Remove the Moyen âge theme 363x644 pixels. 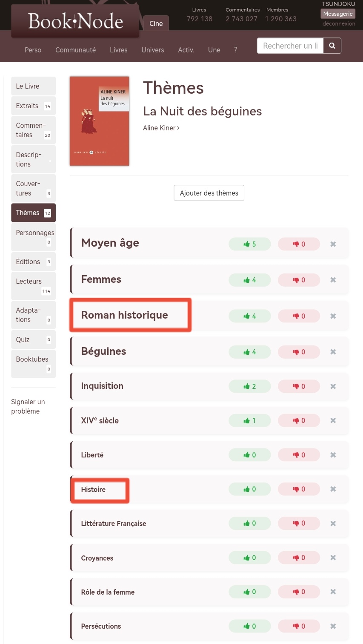[333, 244]
